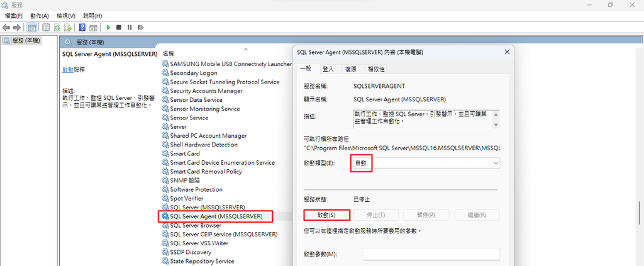Screen dimensions: 644x266
Task: Select Secure Socket Tunneling Protocol Service row
Action: click(x=225, y=82)
